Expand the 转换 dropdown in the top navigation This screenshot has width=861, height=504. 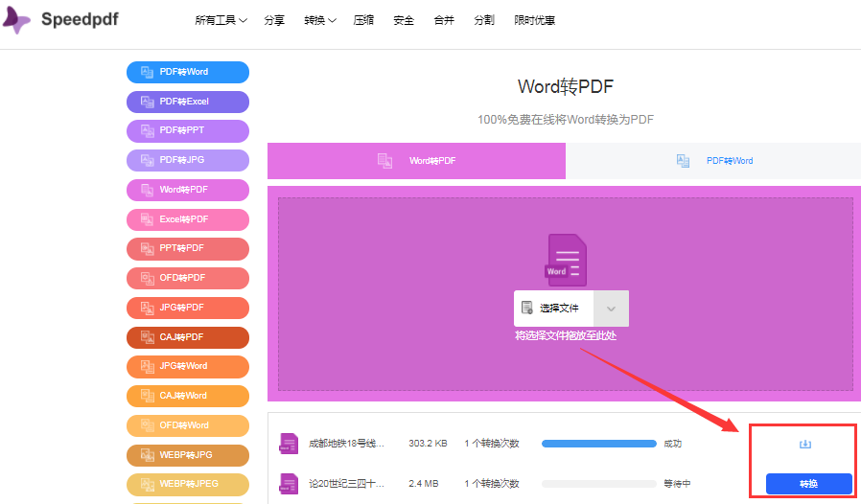[319, 20]
